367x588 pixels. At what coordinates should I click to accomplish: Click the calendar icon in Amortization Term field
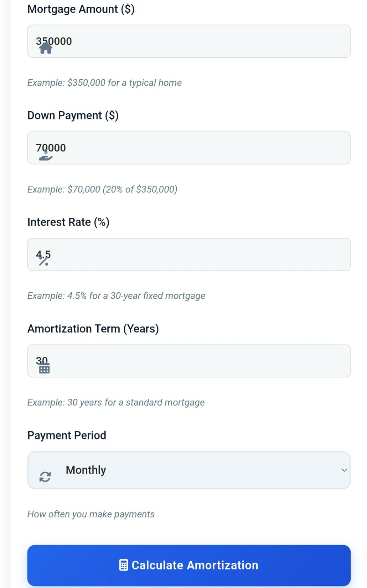[44, 368]
